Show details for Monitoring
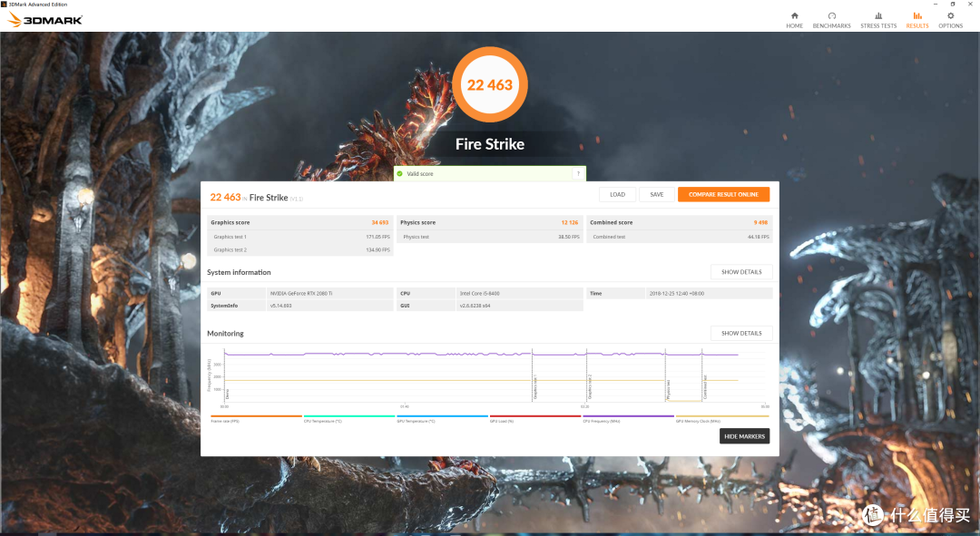 [741, 333]
